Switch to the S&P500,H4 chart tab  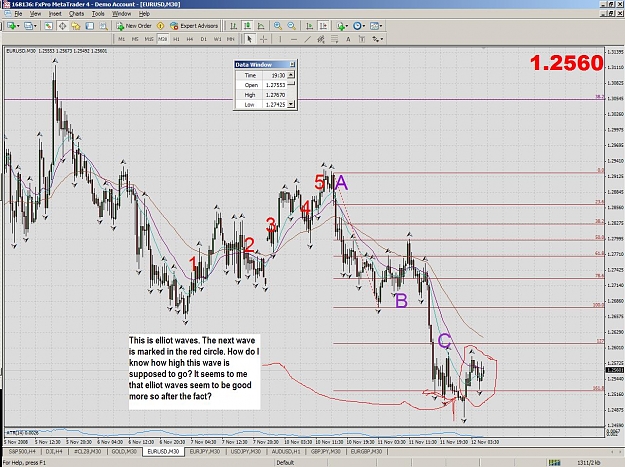click(22, 451)
